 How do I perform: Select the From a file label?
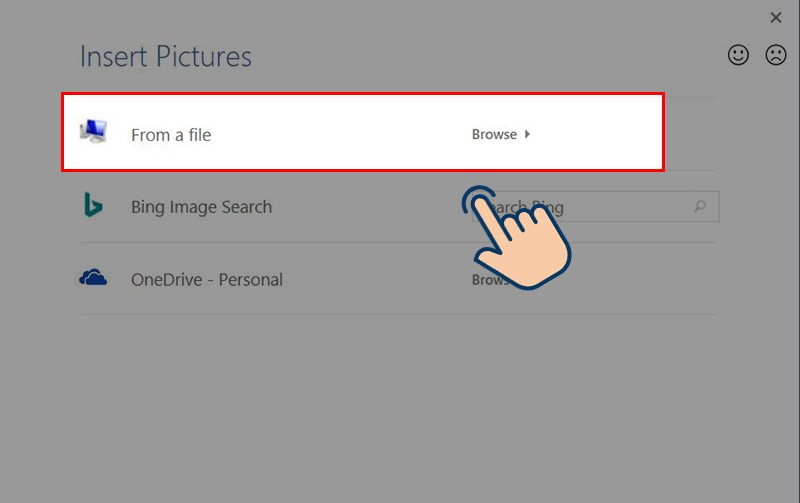[x=171, y=135]
